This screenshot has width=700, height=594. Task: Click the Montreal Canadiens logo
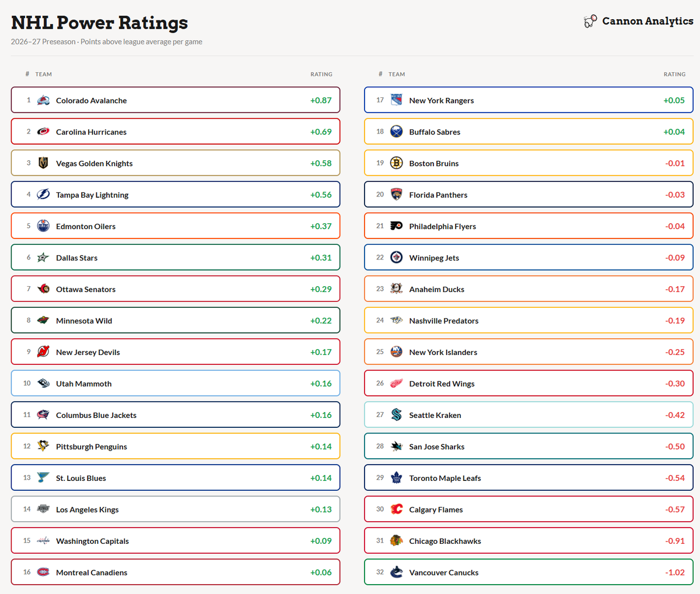pyautogui.click(x=43, y=572)
